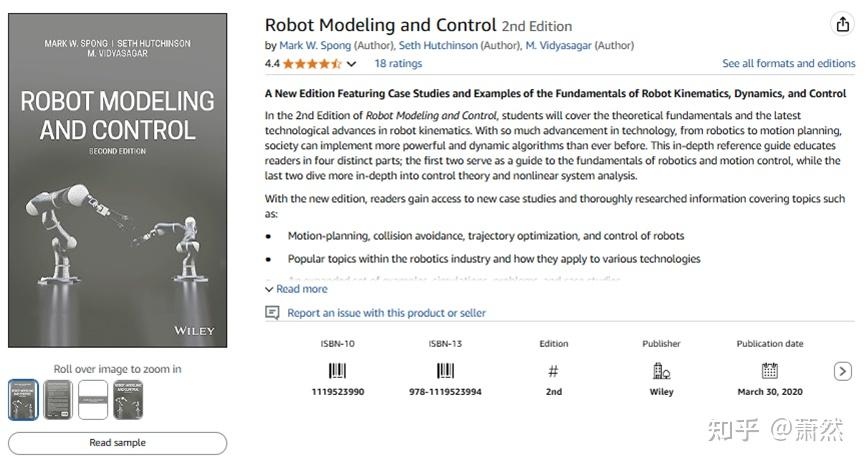This screenshot has width=865, height=464.
Task: Open Mark W. Spong author page
Action: click(x=310, y=46)
